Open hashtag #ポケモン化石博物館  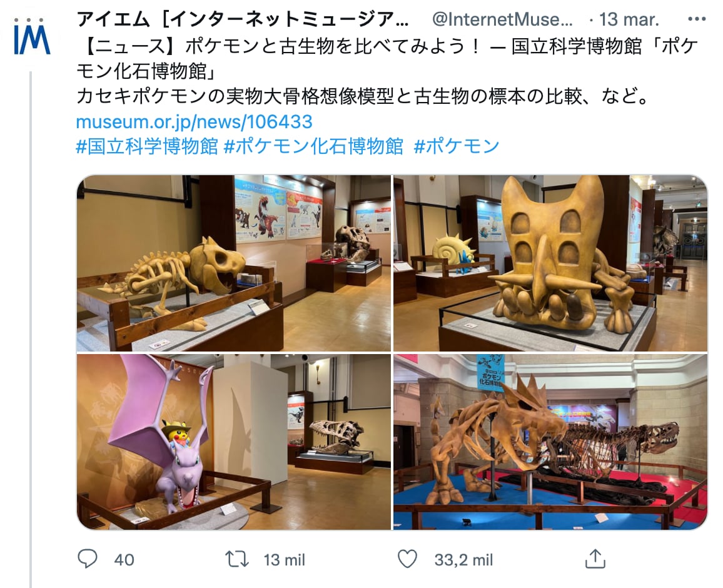point(313,146)
